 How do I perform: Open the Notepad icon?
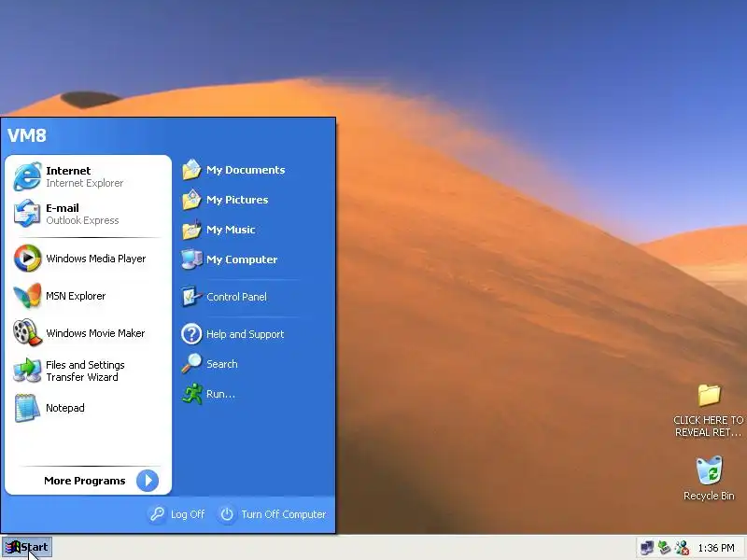pyautogui.click(x=27, y=408)
